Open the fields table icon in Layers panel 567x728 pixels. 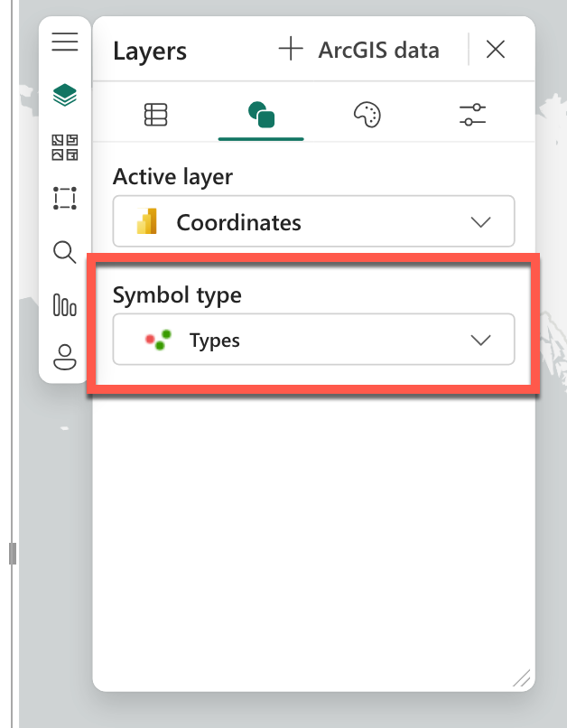point(155,114)
